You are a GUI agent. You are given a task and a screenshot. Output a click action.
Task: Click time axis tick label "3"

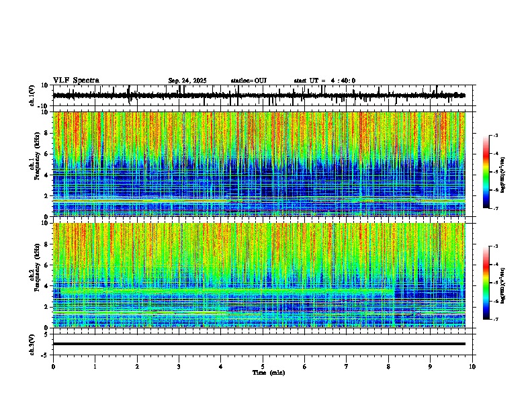[x=179, y=367]
